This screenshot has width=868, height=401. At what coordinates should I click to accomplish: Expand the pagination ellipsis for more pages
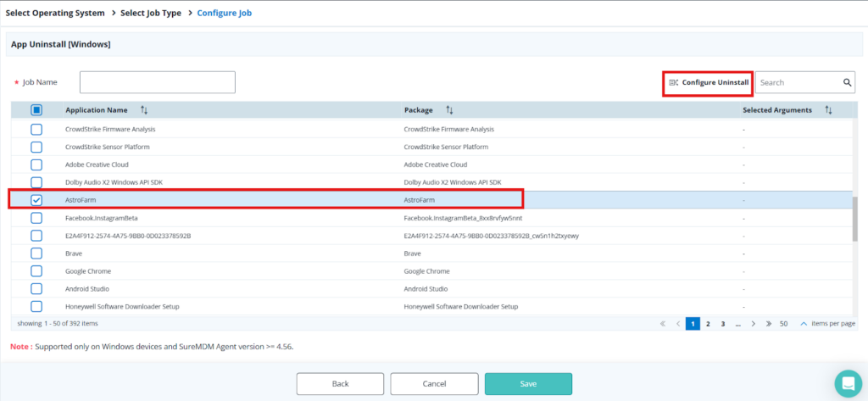737,324
